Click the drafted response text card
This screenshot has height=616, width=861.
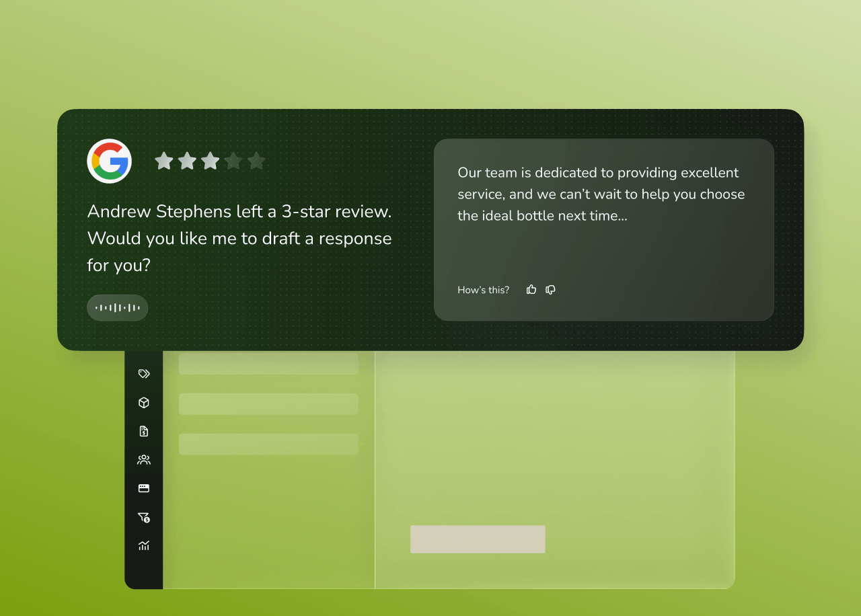pyautogui.click(x=604, y=230)
